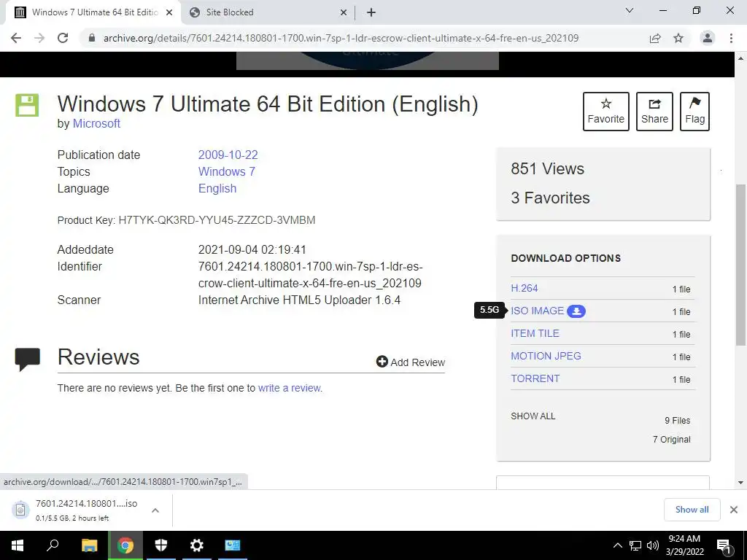Open the Windows Start menu

tap(18, 545)
